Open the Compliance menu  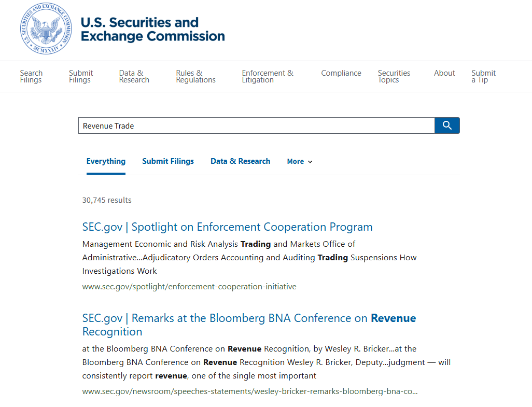(341, 73)
